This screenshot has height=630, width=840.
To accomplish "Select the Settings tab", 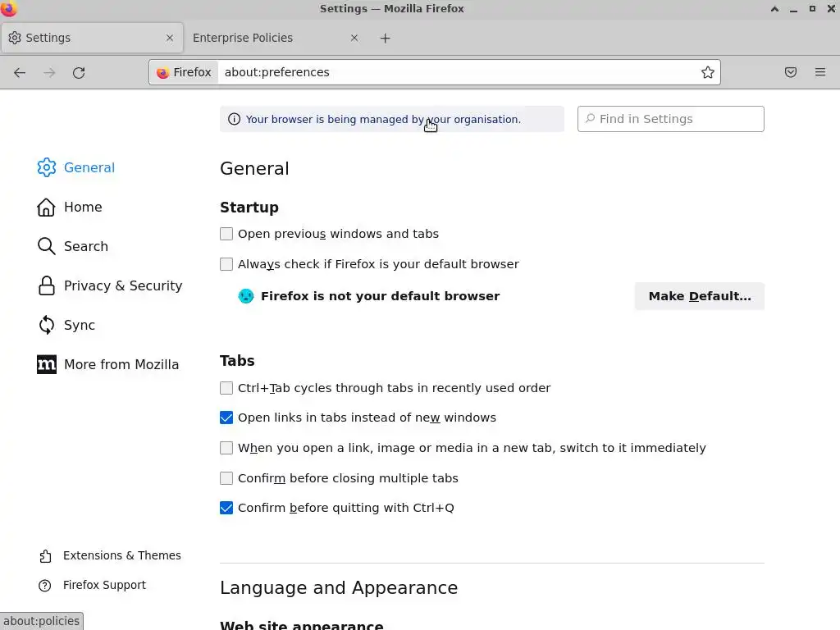I will point(82,38).
